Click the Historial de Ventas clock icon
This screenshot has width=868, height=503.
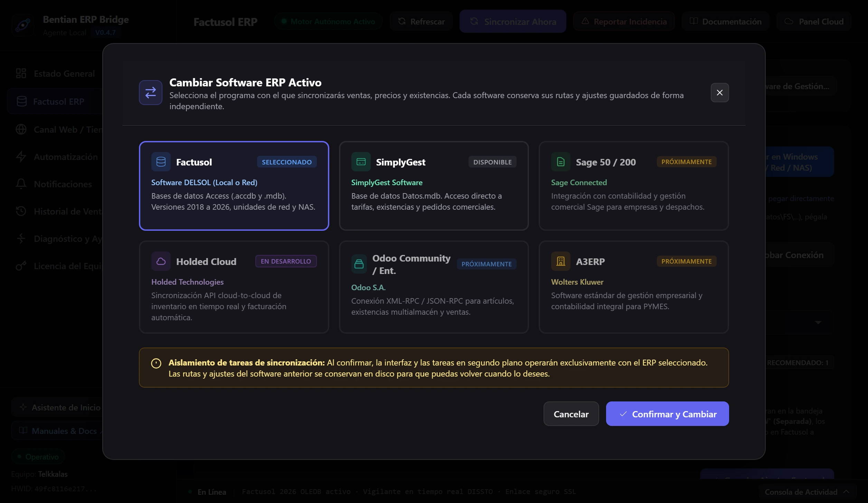click(21, 211)
